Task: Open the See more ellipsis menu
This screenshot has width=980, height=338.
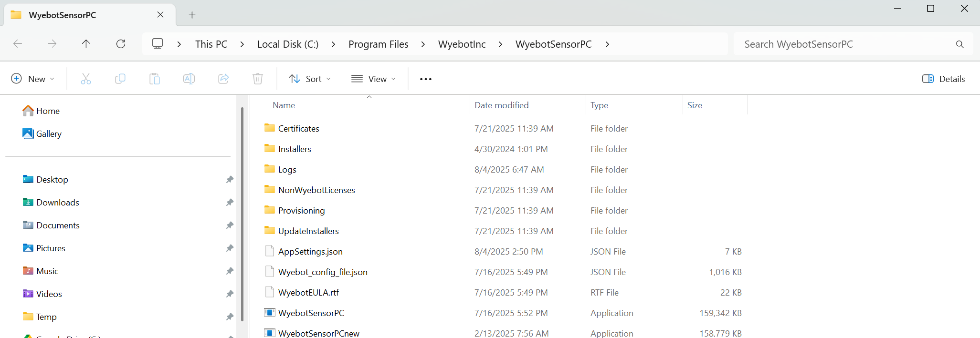Action: (x=426, y=79)
